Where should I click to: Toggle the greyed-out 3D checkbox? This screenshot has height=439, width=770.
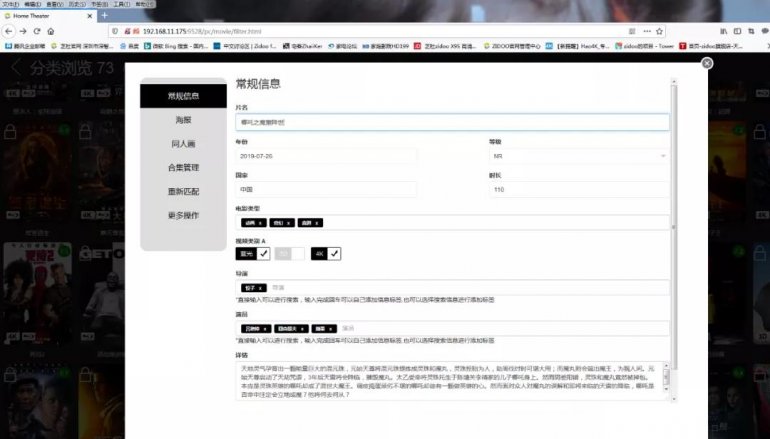coord(299,254)
